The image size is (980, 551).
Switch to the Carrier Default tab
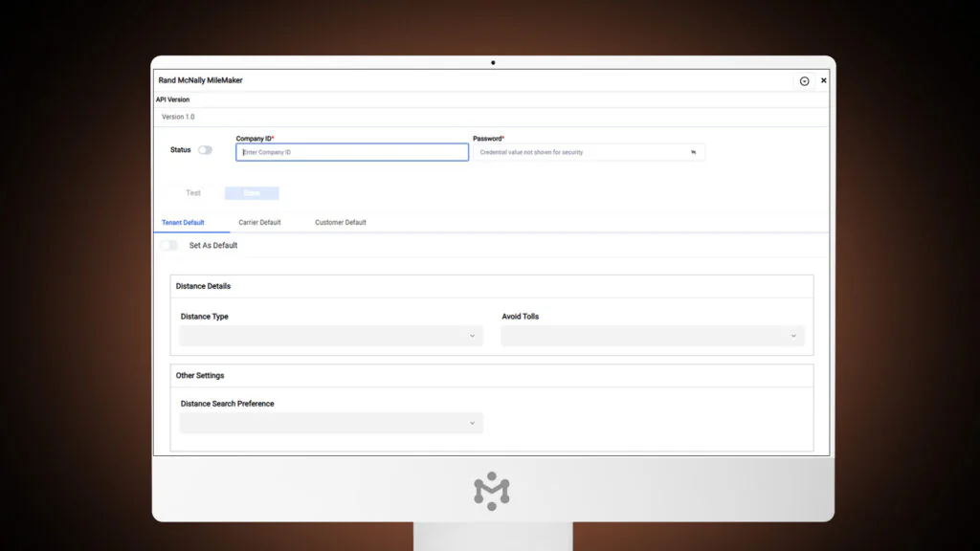259,222
